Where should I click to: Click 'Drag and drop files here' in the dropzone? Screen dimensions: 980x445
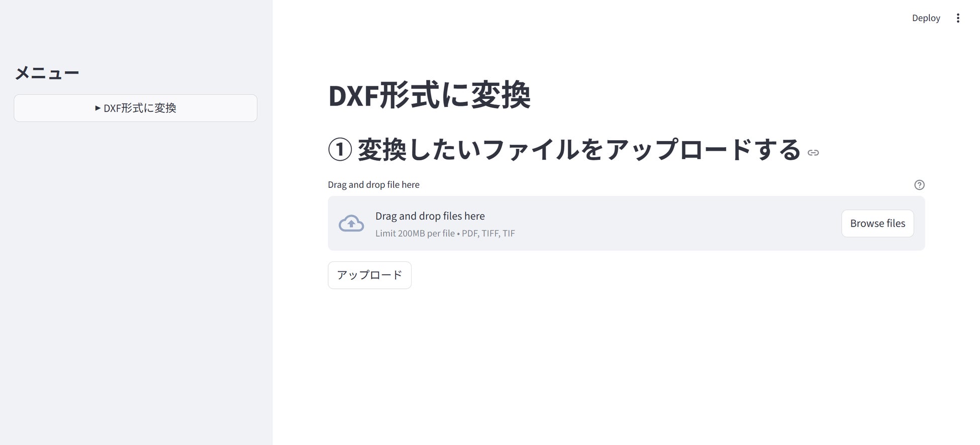tap(430, 216)
